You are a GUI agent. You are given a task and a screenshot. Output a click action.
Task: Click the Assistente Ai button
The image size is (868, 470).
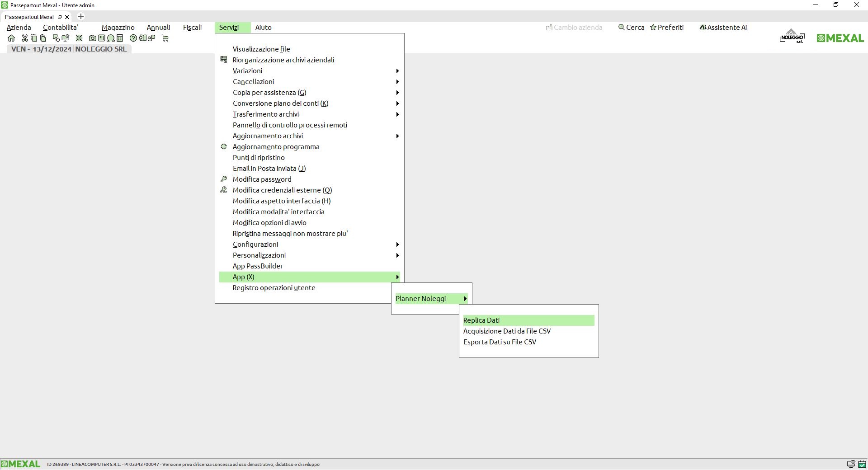pos(723,28)
